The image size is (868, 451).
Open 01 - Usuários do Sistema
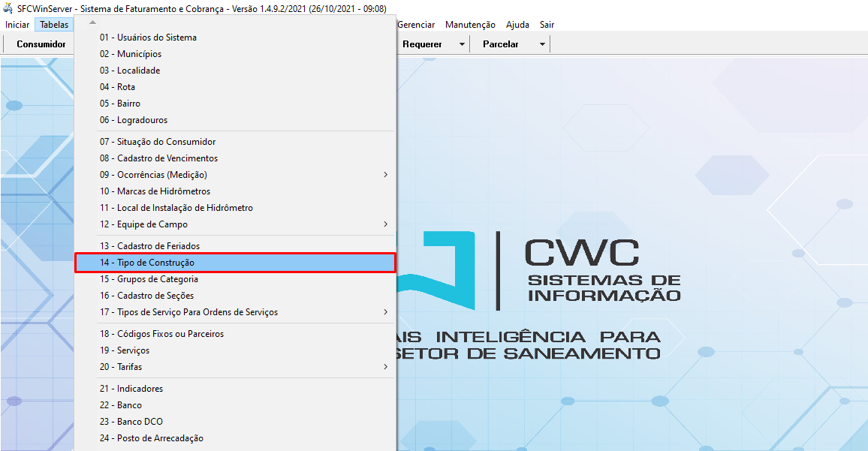[148, 38]
